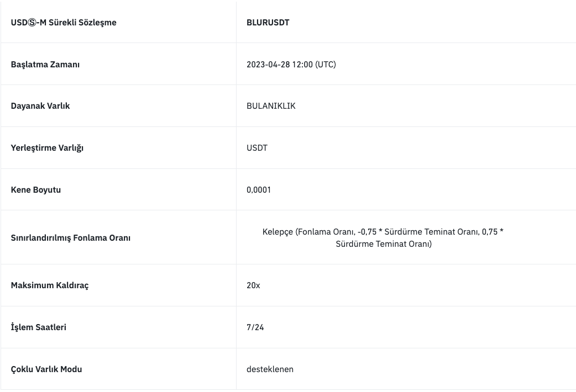Select the 2023-04-28 12:00 launch date

280,65
